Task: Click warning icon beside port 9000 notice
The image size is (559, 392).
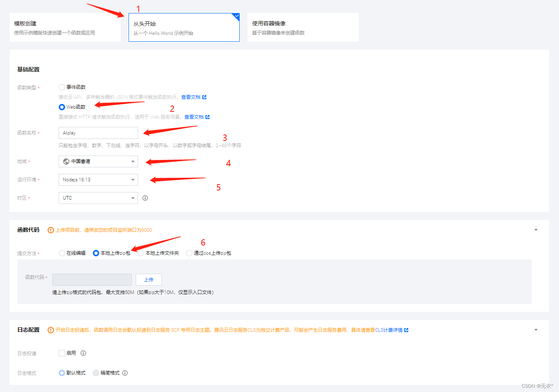Action: [51, 230]
